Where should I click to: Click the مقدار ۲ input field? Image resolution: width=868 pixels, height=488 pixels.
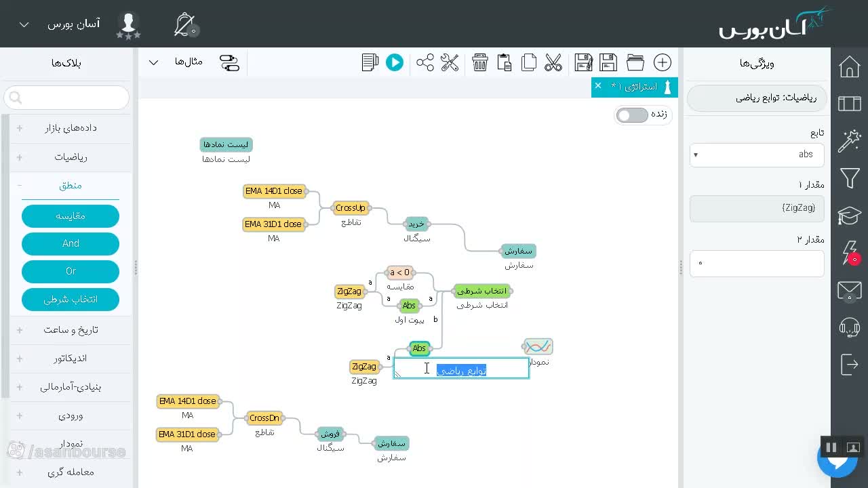coord(757,263)
